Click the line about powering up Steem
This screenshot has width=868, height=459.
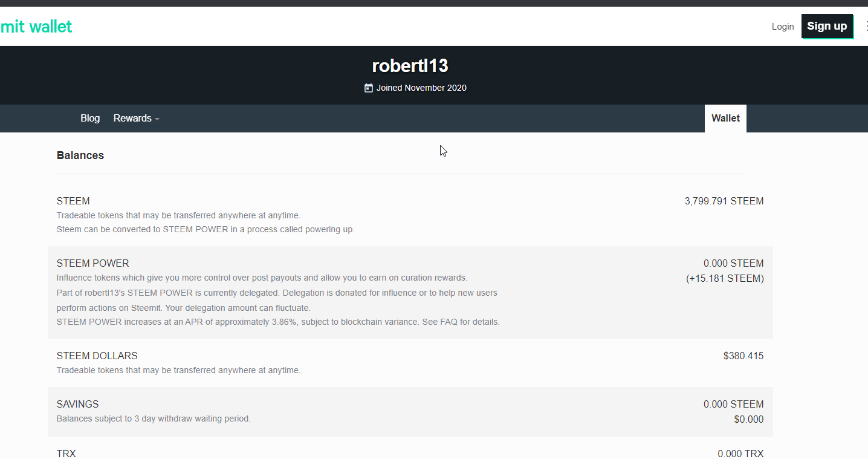[206, 230]
